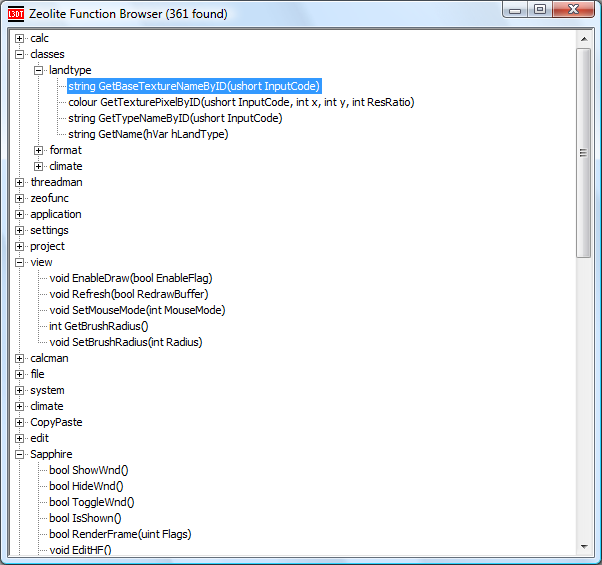The height and width of the screenshot is (565, 602).
Task: Click the Zeolite app icon in title bar
Action: point(15,13)
